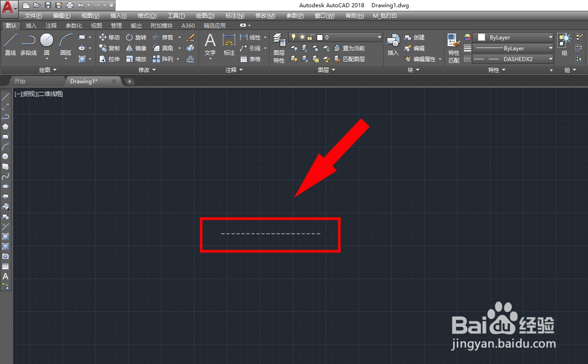Open the 修改(M) menu
Viewport: 588px width, 364px height.
pyautogui.click(x=265, y=16)
